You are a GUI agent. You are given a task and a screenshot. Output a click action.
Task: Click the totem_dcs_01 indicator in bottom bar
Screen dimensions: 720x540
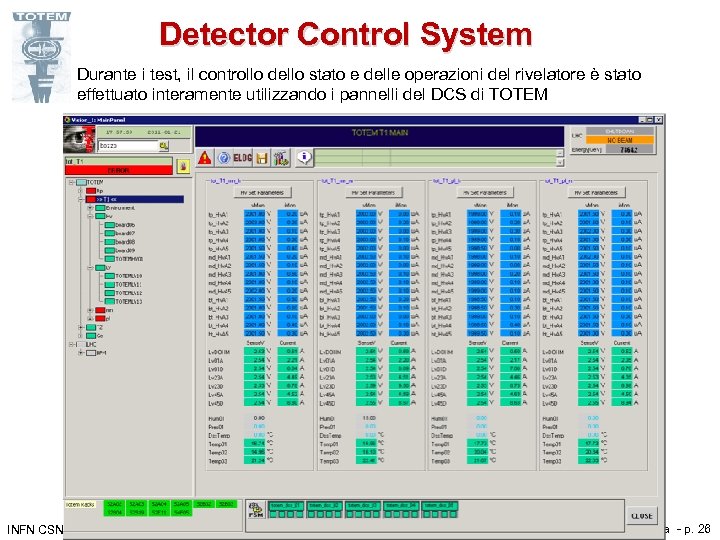[286, 509]
